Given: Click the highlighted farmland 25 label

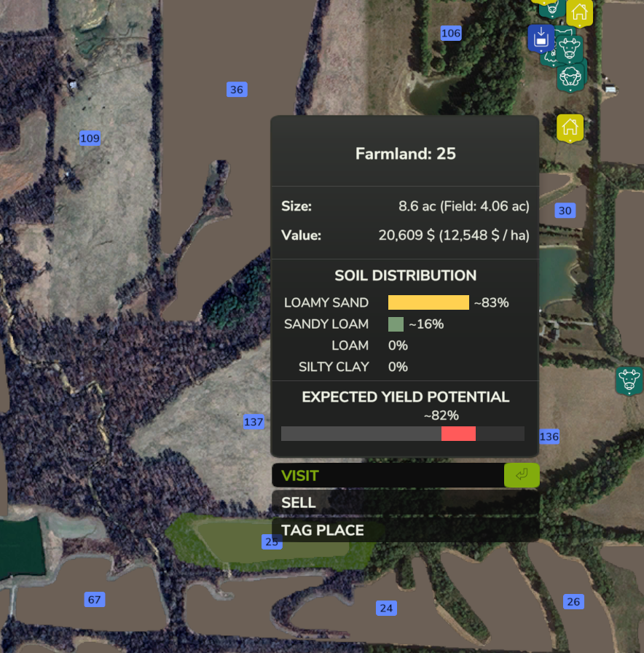Looking at the screenshot, I should coord(272,541).
